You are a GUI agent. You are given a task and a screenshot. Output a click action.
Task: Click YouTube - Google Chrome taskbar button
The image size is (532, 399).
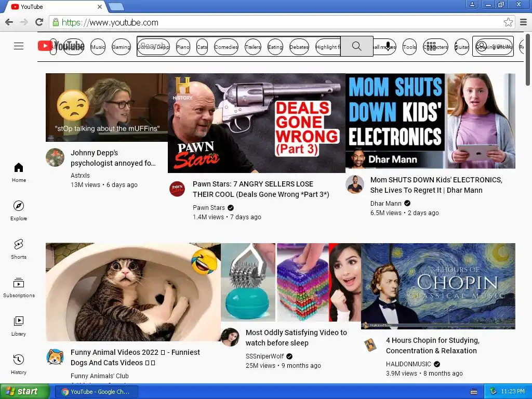[x=97, y=392]
